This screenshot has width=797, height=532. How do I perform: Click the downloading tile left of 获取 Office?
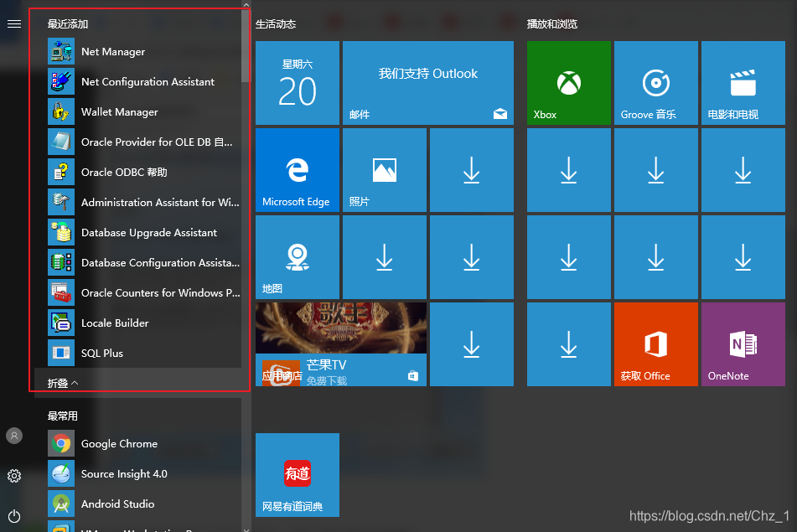pos(569,344)
